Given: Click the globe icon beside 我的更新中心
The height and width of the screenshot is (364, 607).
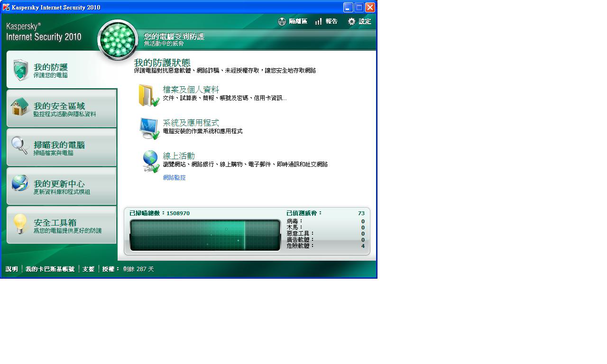Looking at the screenshot, I should (x=20, y=183).
